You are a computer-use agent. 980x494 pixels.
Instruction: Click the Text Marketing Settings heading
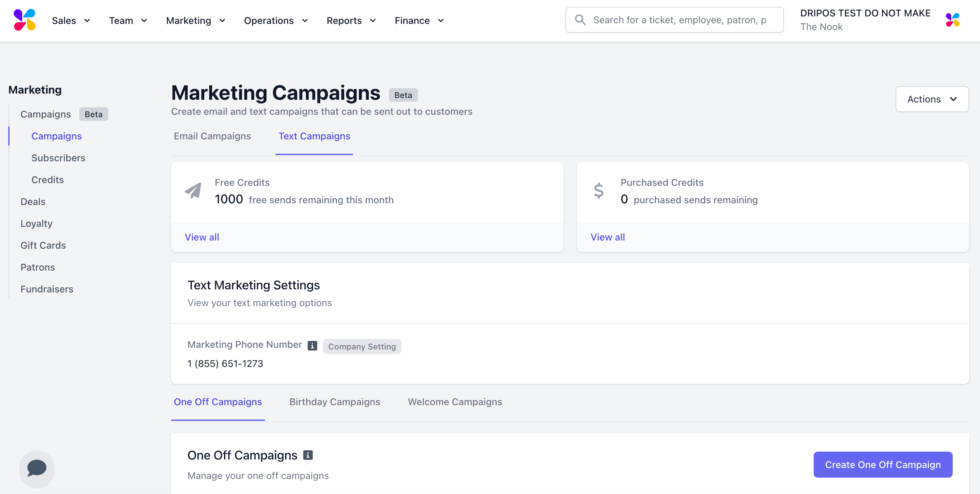253,285
